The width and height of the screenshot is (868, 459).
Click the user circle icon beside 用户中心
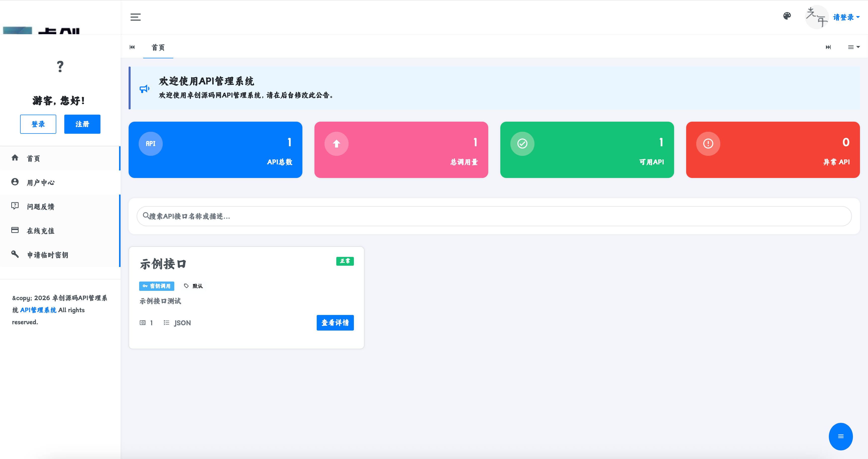(x=15, y=182)
